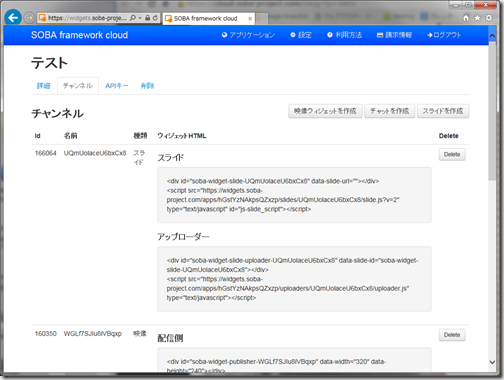The image size is (504, 380).
Task: Click the アップローダー section heading
Action: tap(183, 237)
